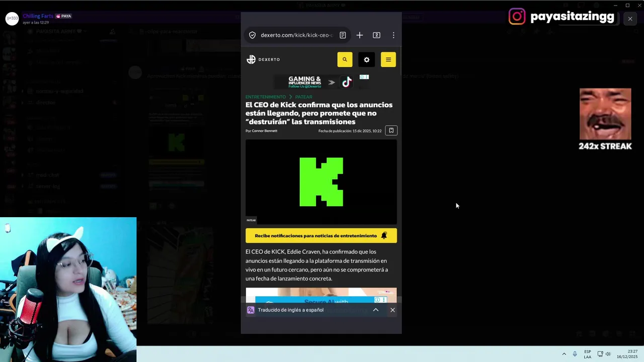This screenshot has height=362, width=644.
Task: Open the yellow hamburger menu button
Action: click(x=388, y=59)
